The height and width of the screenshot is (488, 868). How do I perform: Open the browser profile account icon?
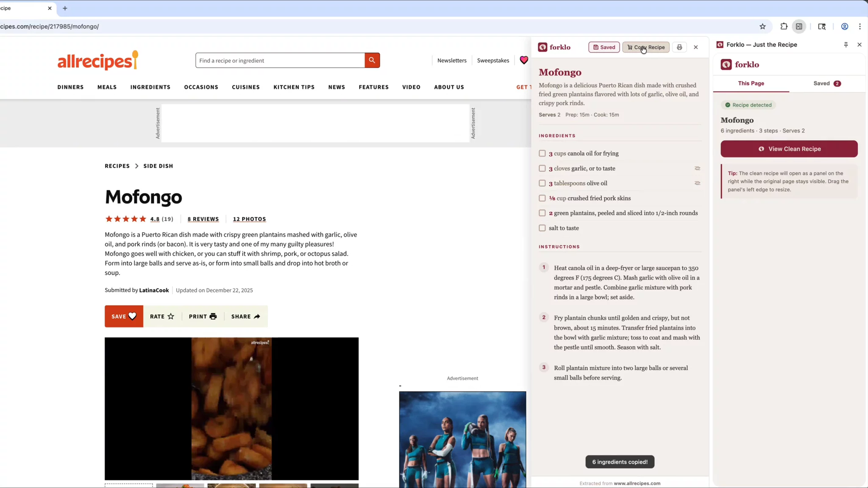tap(844, 26)
